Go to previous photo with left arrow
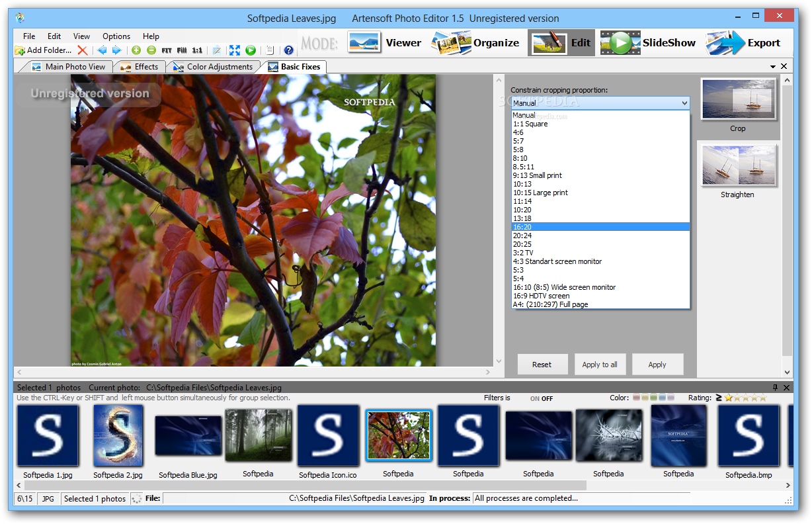This screenshot has height=524, width=812. click(x=102, y=50)
